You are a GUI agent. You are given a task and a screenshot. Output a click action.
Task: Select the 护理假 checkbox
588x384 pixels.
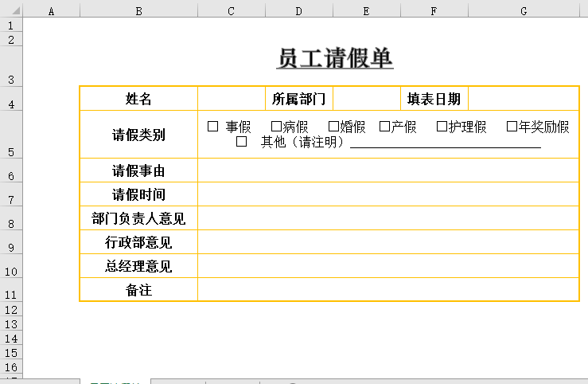[x=442, y=127]
